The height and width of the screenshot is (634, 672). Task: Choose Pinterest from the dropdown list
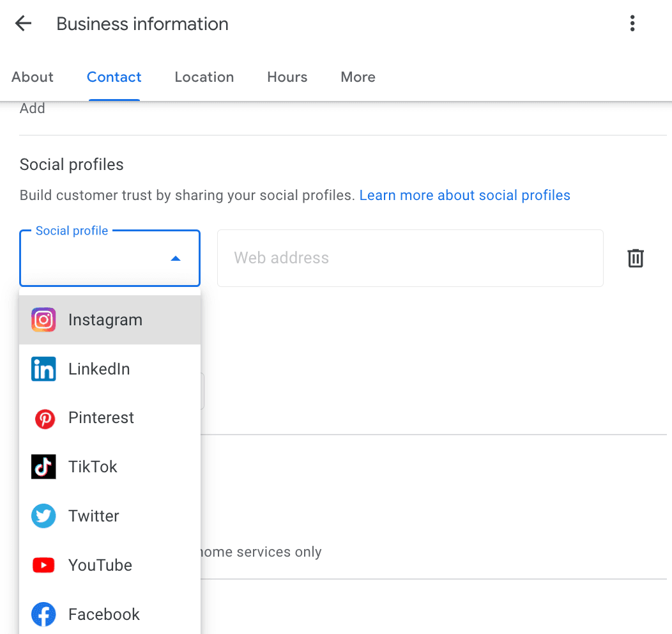pyautogui.click(x=110, y=418)
